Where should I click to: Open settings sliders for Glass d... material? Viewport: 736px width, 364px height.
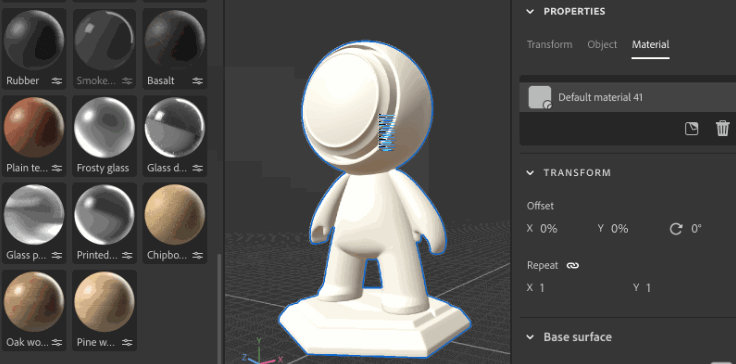198,168
